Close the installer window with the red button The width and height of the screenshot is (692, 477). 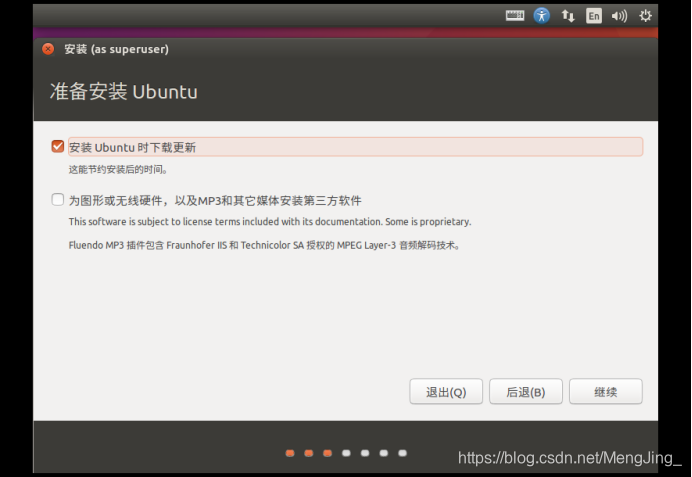point(48,49)
